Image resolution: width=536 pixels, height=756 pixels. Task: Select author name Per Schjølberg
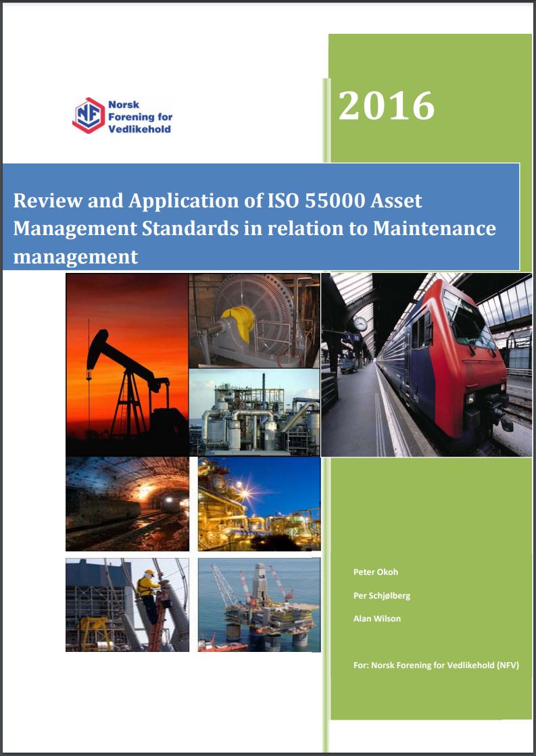(382, 595)
